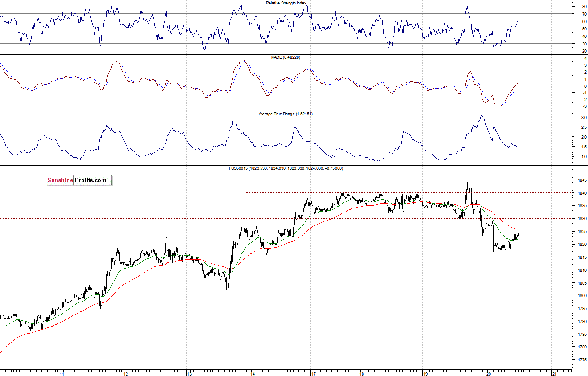588x376 pixels.
Task: Click the 1775 price axis label
Action: click(x=582, y=360)
